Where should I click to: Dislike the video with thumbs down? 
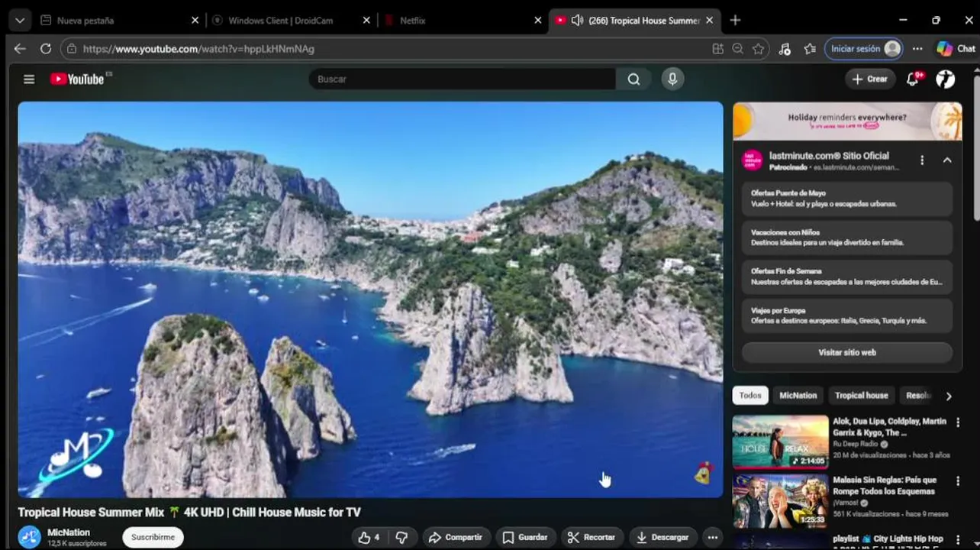coord(401,537)
